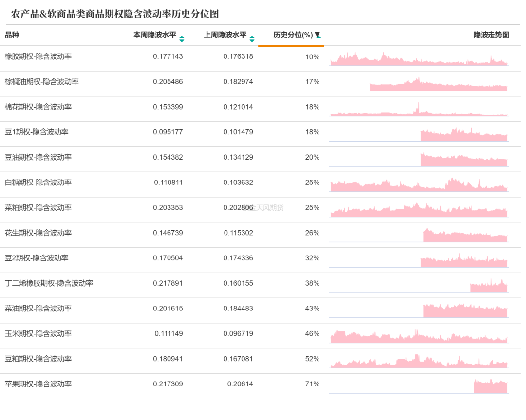Open the 棕榈油期权 volatility trend sparkline
Viewport: 526px width, 420px height.
click(419, 84)
